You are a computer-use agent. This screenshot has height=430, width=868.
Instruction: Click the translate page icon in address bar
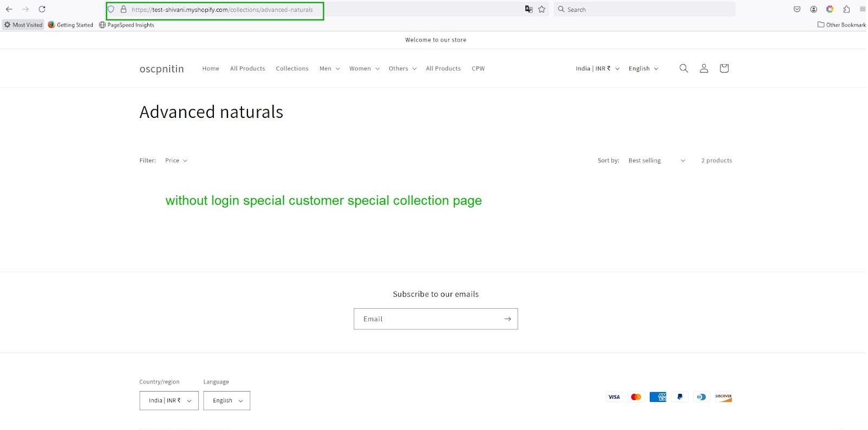pos(528,9)
